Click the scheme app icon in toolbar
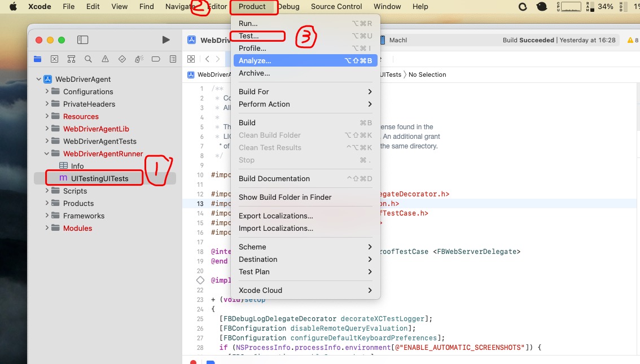Image resolution: width=640 pixels, height=364 pixels. (191, 40)
